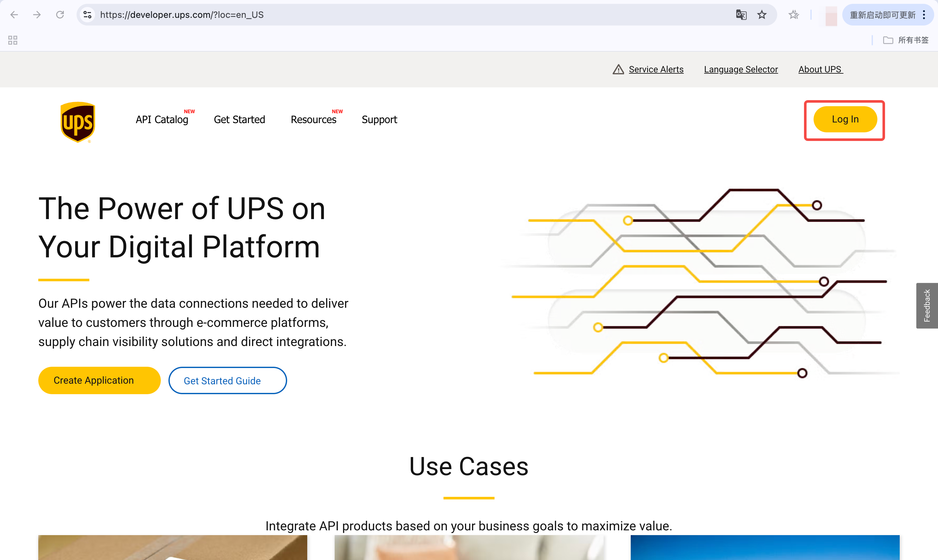Click the About UPS link
The height and width of the screenshot is (560, 938).
(x=820, y=70)
